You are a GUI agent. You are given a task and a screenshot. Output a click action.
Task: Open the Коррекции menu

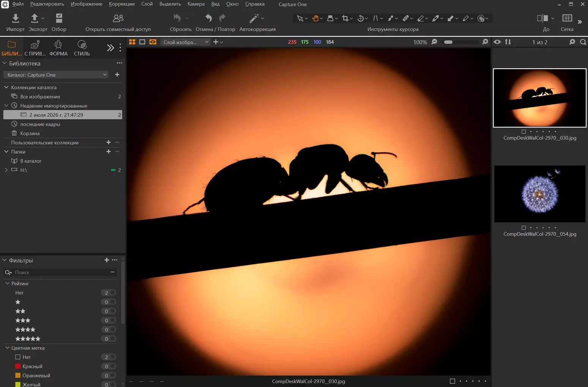pos(121,4)
